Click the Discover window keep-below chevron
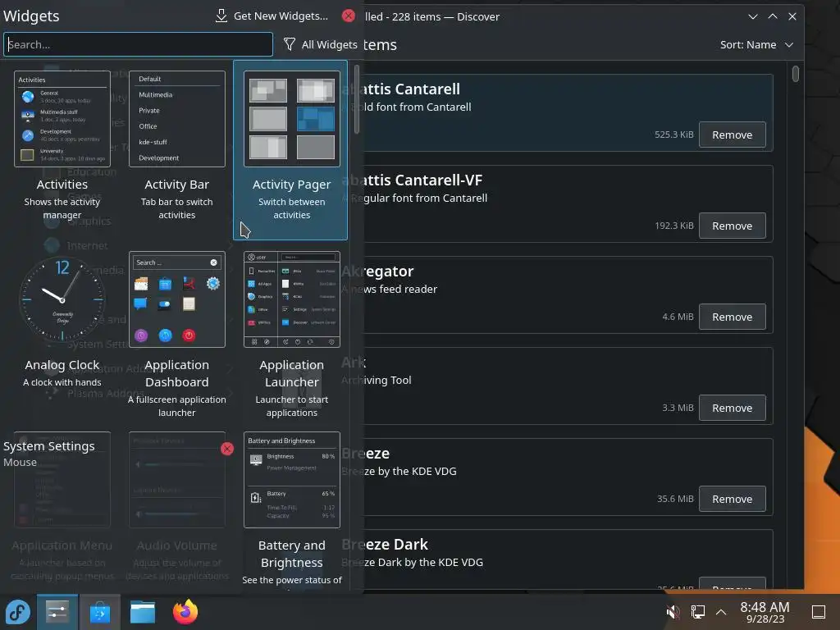This screenshot has height=630, width=840. coord(753,16)
